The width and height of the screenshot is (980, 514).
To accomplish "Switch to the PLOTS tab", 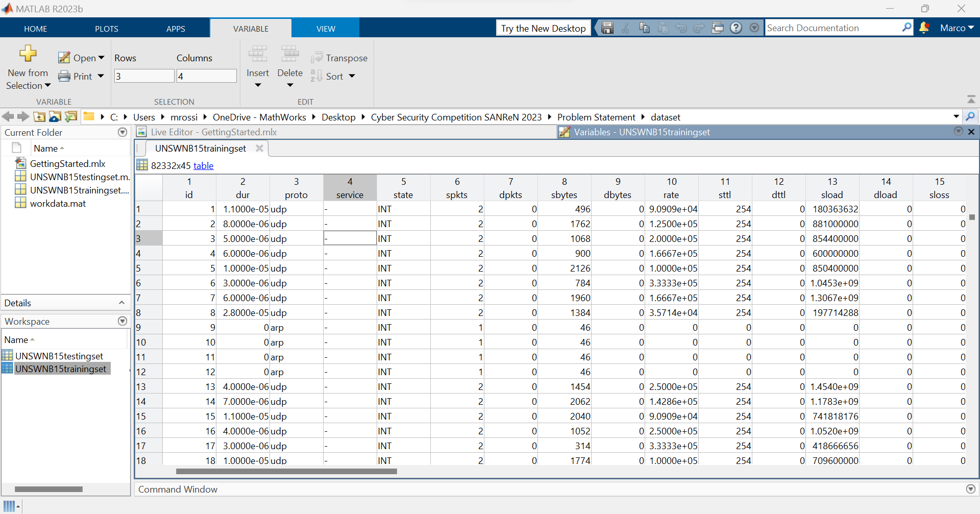I will (x=107, y=29).
